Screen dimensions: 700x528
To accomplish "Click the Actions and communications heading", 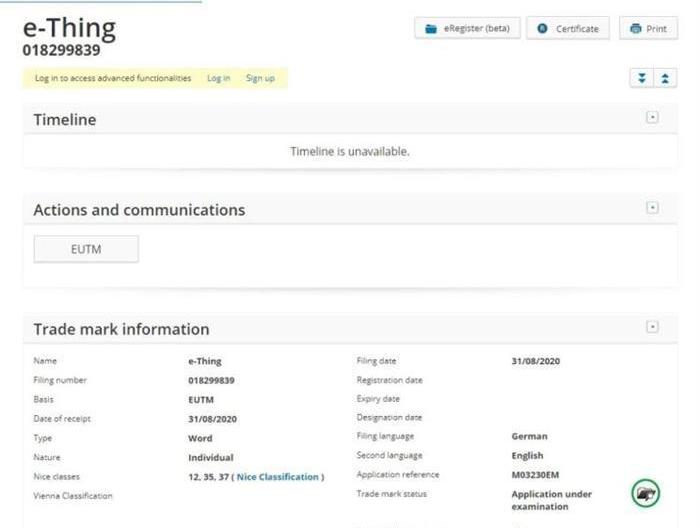I will coord(139,210).
